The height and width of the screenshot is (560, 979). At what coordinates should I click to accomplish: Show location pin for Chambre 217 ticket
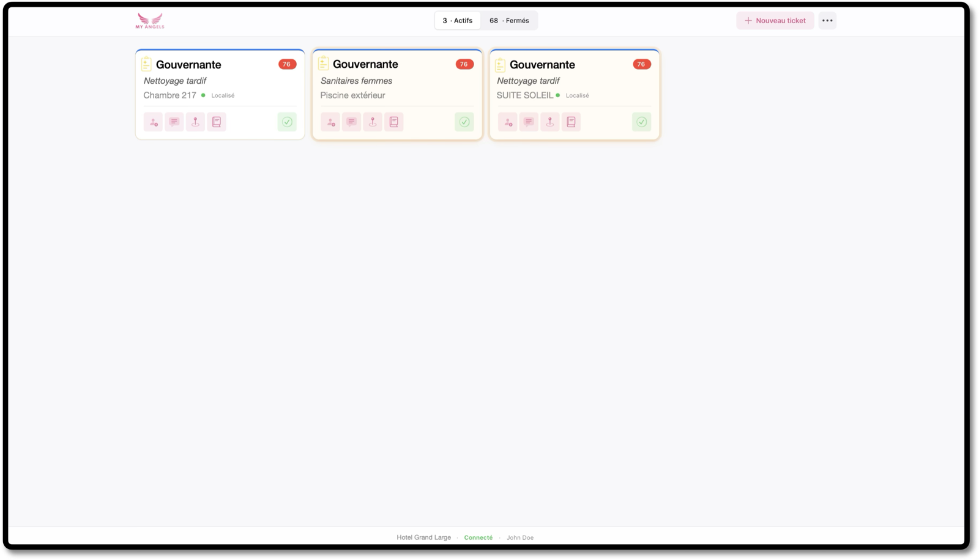pyautogui.click(x=195, y=122)
